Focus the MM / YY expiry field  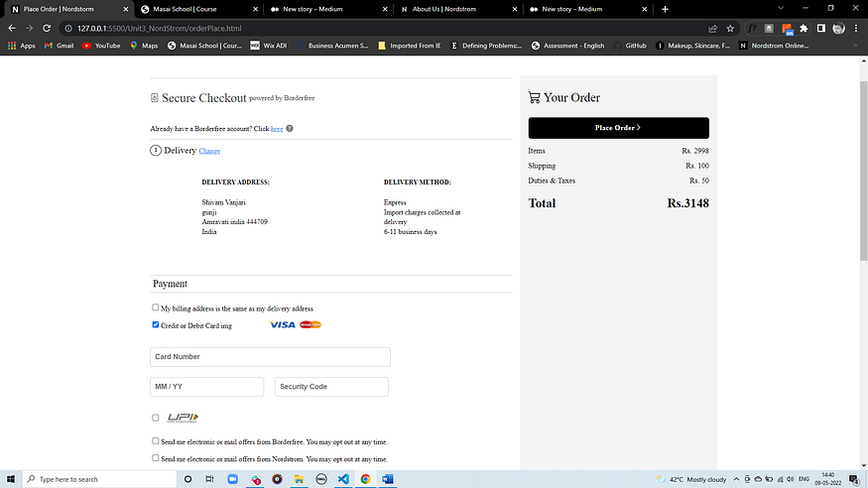pos(207,387)
